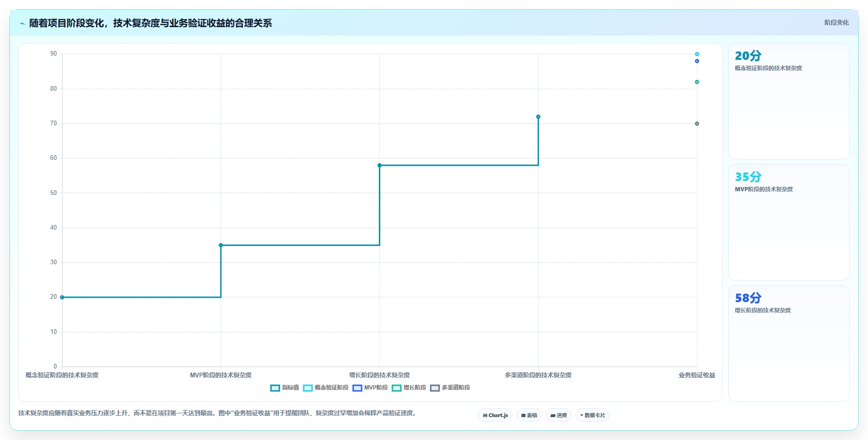Click the footnote starting 技术复杂度应随着真实业务压力
Viewport: 868px width, 440px height.
(218, 413)
